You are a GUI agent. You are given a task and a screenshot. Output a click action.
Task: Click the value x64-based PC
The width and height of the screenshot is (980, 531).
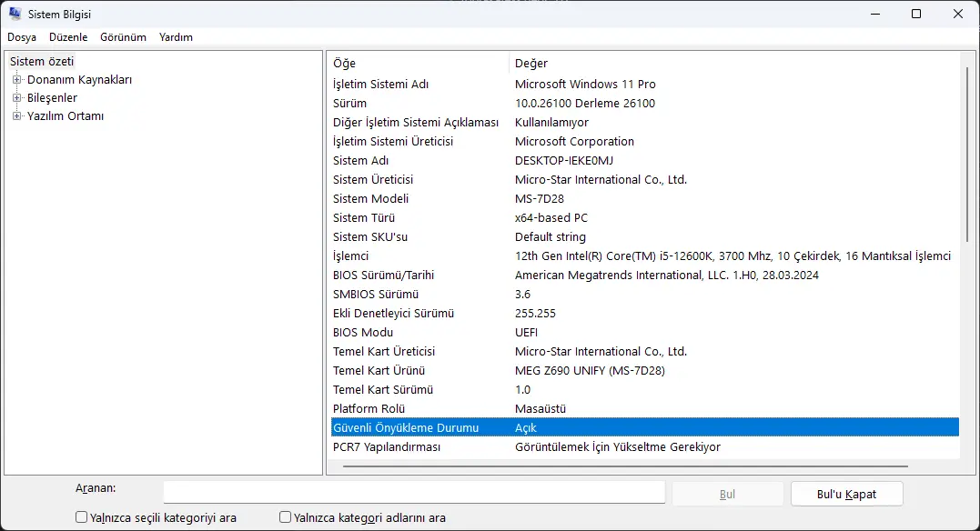[x=551, y=217]
